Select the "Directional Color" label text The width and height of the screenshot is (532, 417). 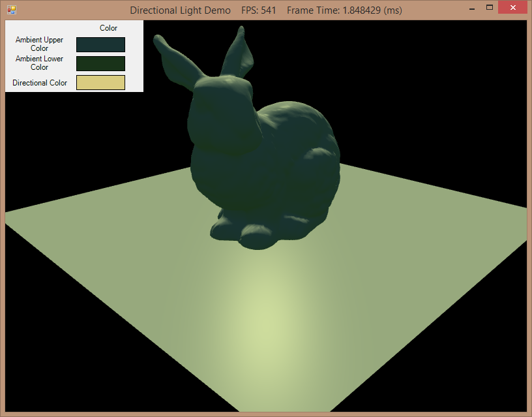pos(40,83)
